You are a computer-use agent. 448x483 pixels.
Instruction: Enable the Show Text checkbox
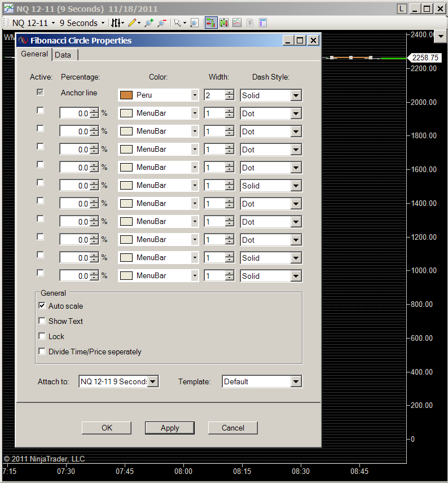click(x=42, y=320)
